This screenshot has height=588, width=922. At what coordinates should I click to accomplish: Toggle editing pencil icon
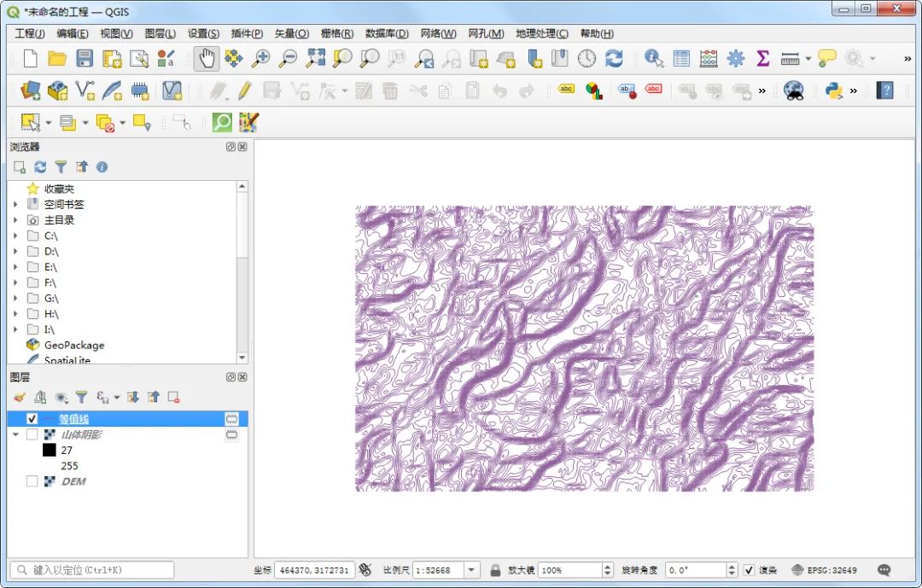click(245, 90)
